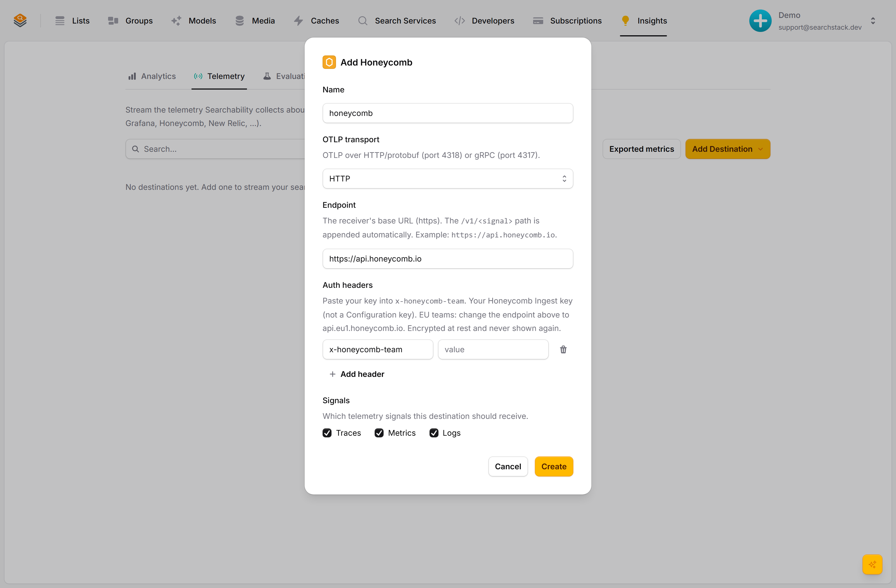Click the plus icon beside Add header
Viewport: 896px width, 588px height.
click(x=332, y=374)
